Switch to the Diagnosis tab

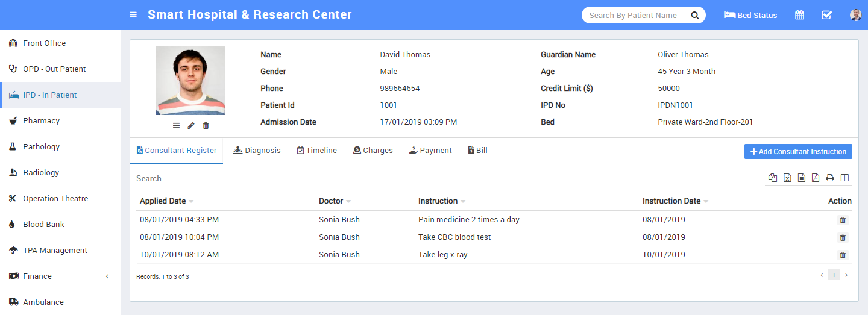click(x=257, y=151)
